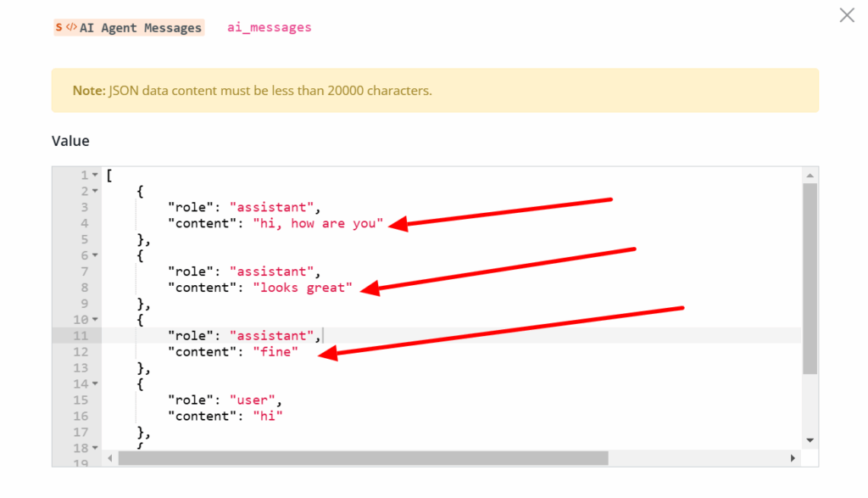Click the code icon in AI Agent Messages tag
Image resolution: width=868 pixels, height=498 pixels.
(x=71, y=27)
